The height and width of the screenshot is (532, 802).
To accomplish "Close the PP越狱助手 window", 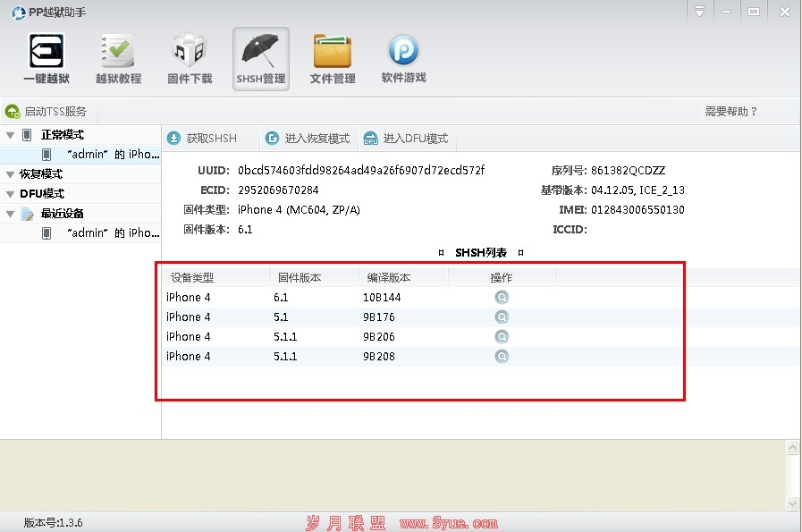I will (785, 12).
